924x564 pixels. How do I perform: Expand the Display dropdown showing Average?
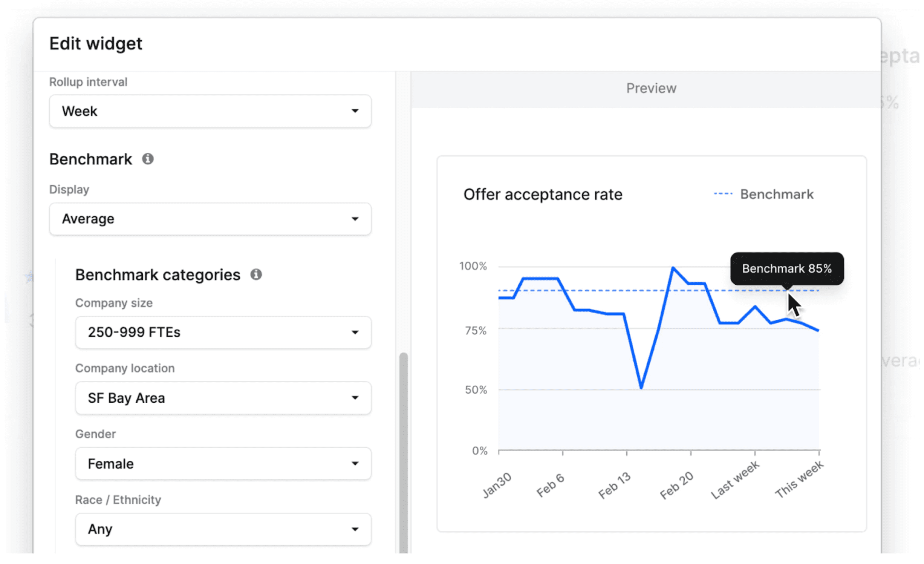click(210, 219)
